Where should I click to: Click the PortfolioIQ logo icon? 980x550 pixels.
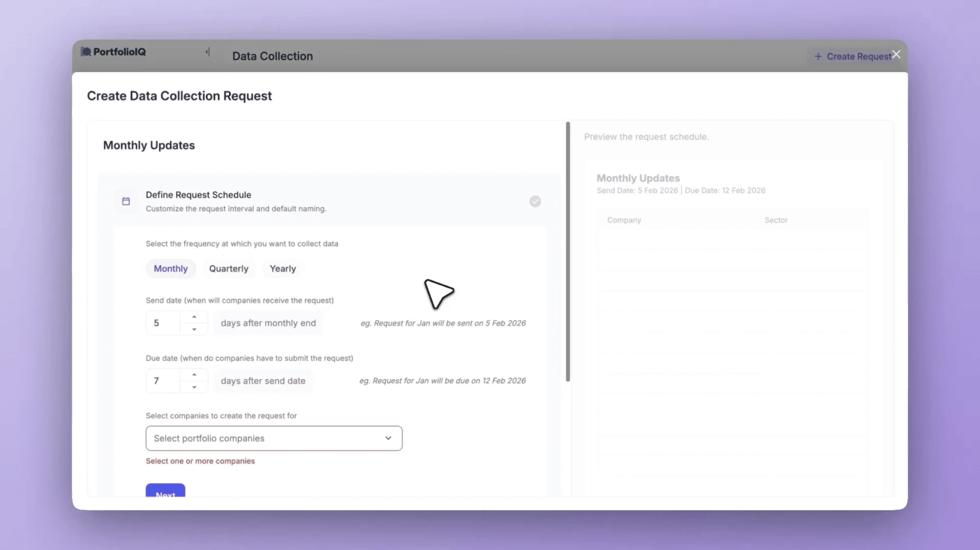[86, 52]
